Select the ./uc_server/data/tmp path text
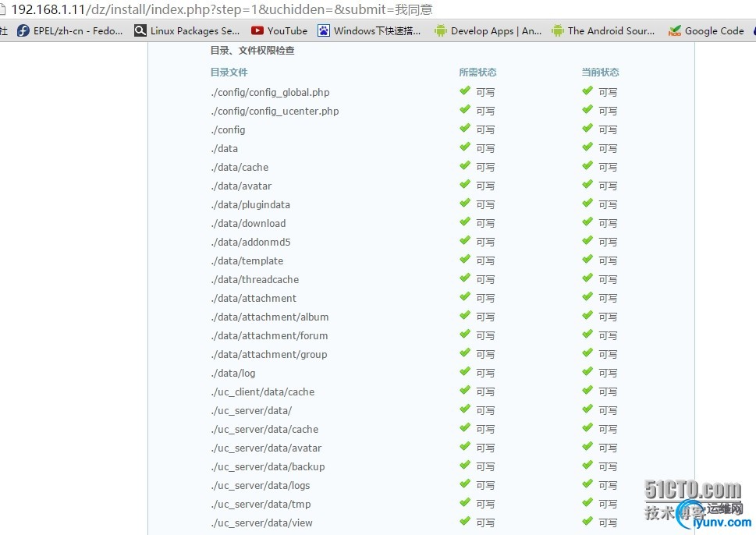Screen dimensions: 756x535 click(x=261, y=505)
